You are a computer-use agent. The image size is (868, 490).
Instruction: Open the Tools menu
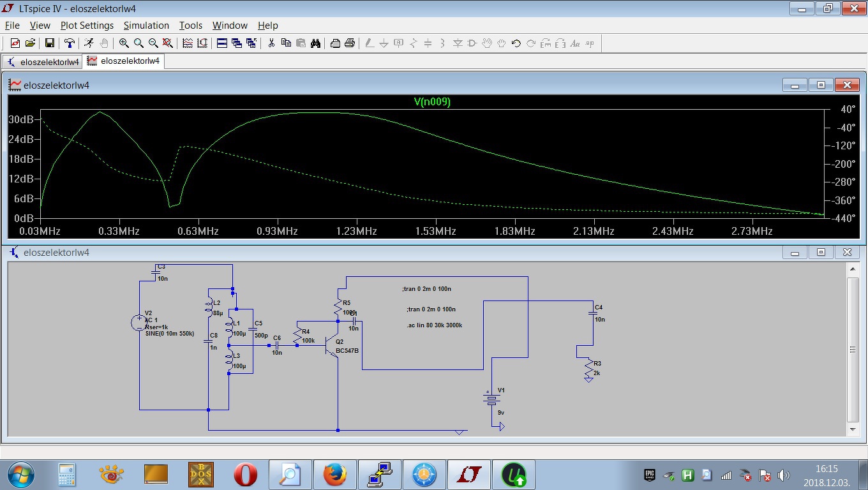tap(190, 26)
